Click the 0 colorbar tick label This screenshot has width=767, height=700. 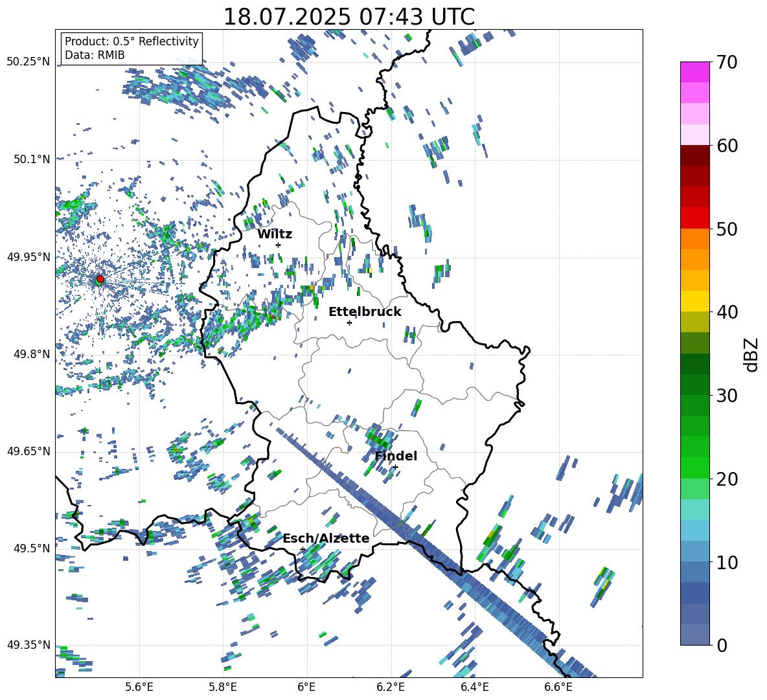[x=721, y=645]
